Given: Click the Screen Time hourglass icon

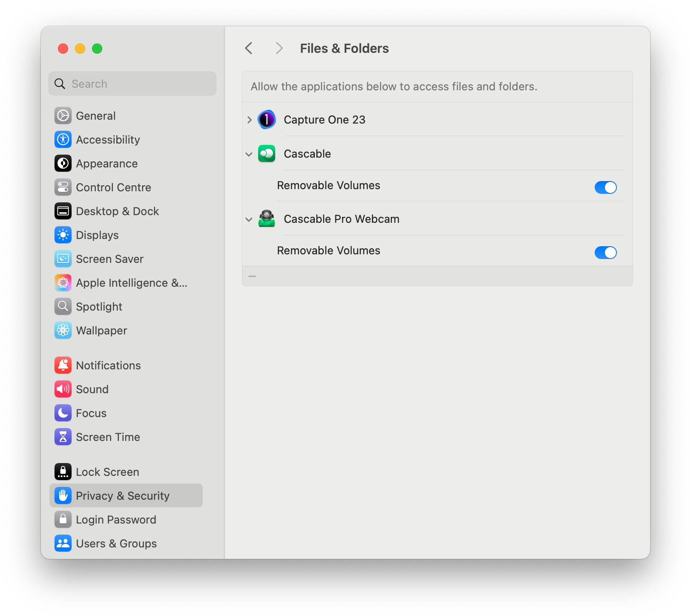Looking at the screenshot, I should (x=63, y=437).
